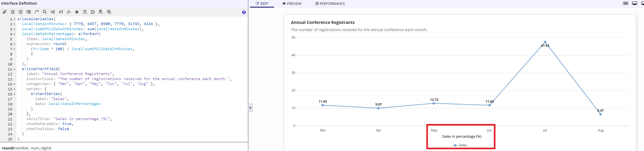The width and height of the screenshot is (644, 151).
Task: Collapse the code fold at line 14
Action: tap(14, 84)
